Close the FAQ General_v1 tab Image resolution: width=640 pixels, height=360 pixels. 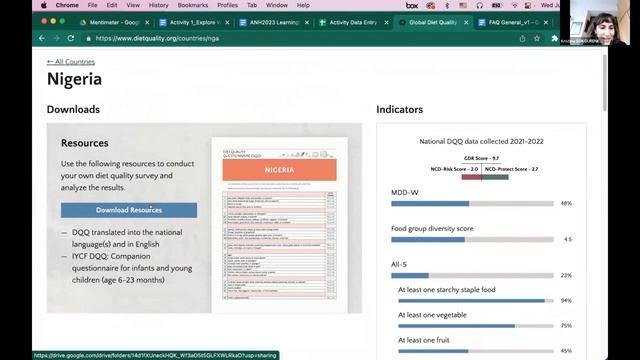click(546, 22)
